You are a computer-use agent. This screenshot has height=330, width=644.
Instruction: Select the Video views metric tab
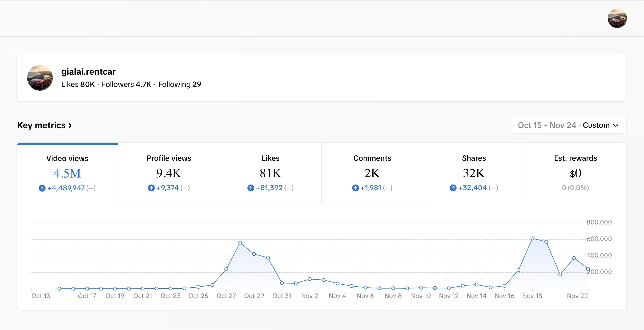(x=67, y=173)
